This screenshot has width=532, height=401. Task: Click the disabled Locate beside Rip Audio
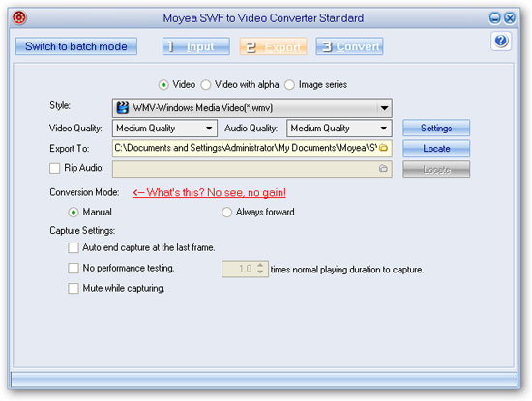coord(436,169)
